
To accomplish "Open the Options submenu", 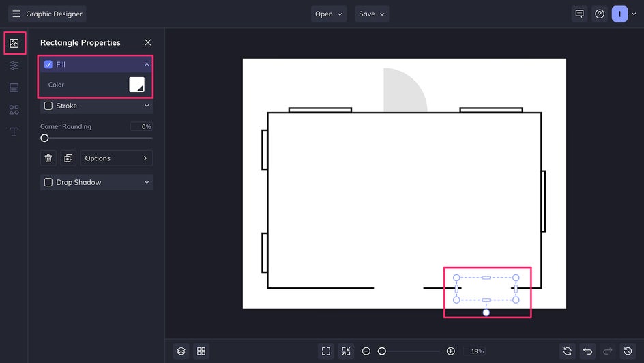I will (x=116, y=158).
